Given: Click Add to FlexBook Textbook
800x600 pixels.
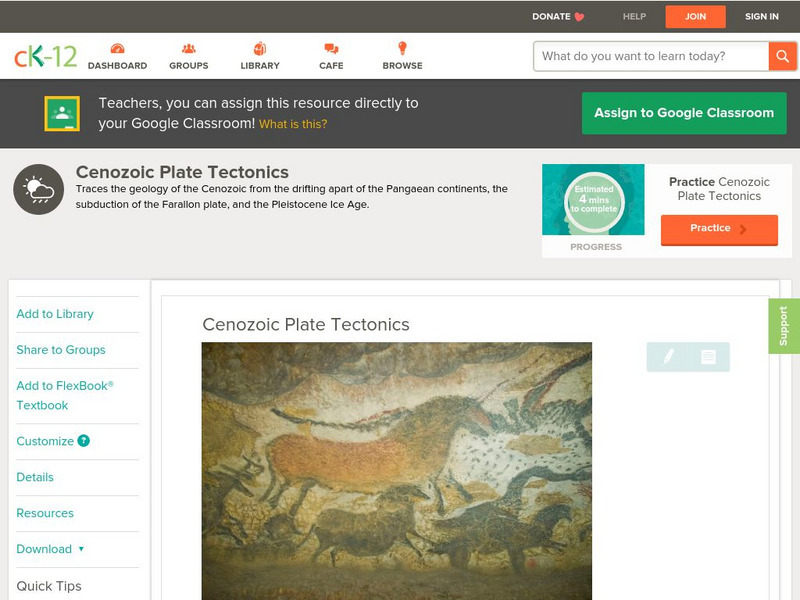Looking at the screenshot, I should click(65, 395).
